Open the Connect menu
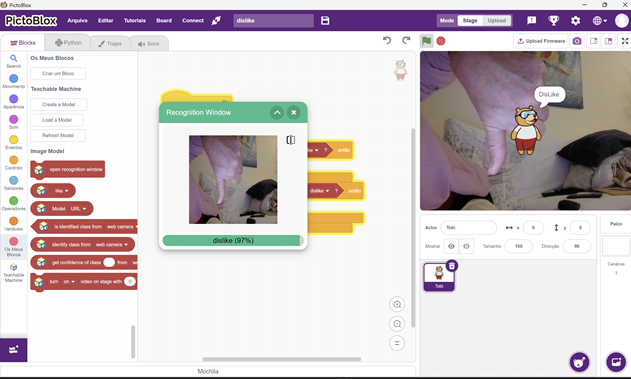 point(193,21)
